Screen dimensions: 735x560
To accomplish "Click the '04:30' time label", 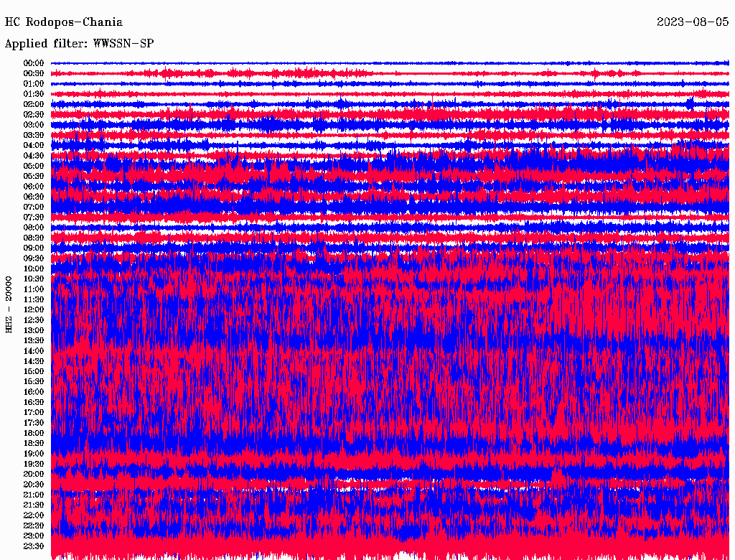I will click(34, 155).
